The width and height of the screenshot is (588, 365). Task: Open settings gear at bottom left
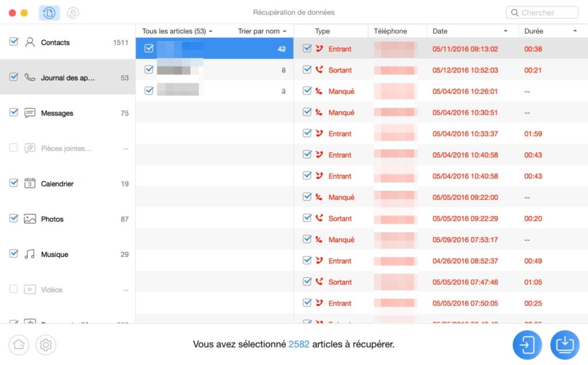pyautogui.click(x=46, y=345)
